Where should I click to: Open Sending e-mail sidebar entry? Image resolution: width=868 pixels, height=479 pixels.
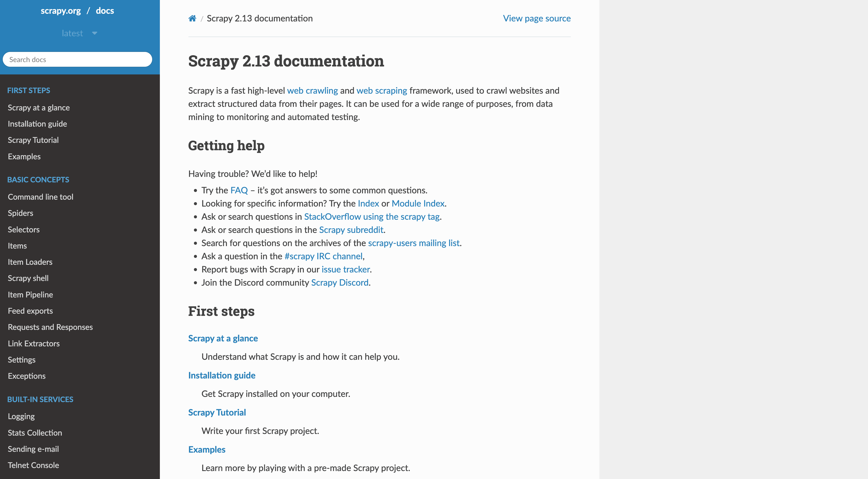33,449
